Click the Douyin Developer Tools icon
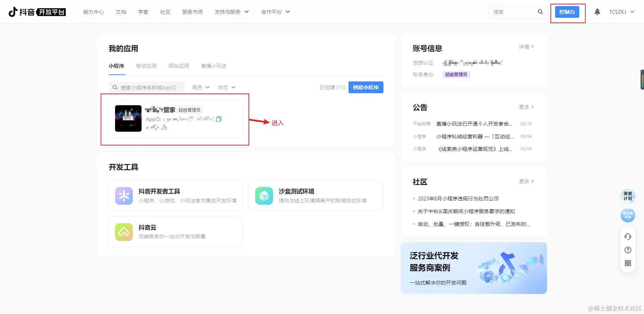Image resolution: width=644 pixels, height=314 pixels. click(x=124, y=196)
